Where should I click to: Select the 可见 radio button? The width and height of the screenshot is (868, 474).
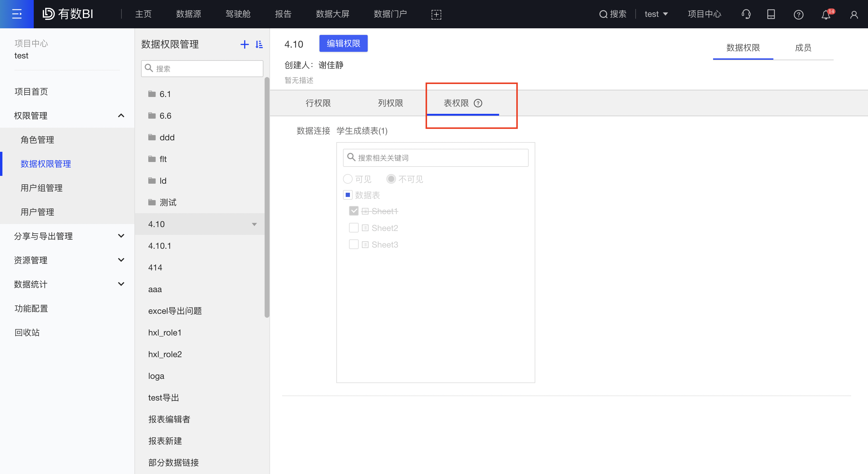point(348,179)
